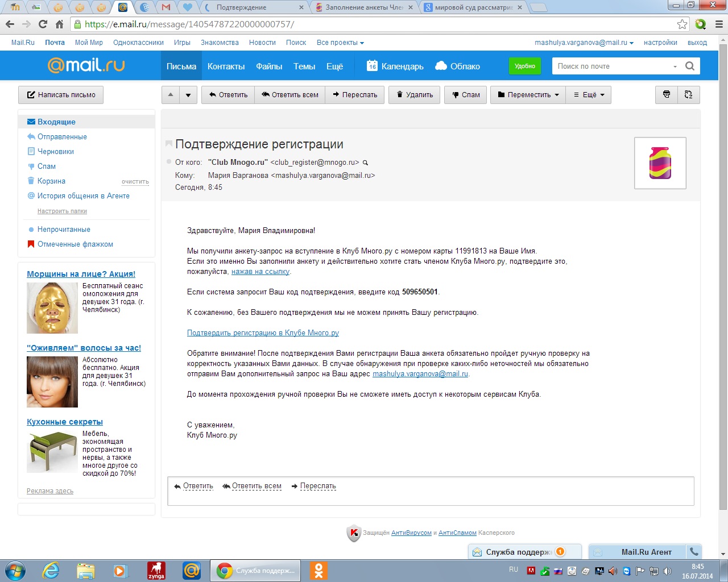
Task: Go to the browser home page icon
Action: point(59,24)
